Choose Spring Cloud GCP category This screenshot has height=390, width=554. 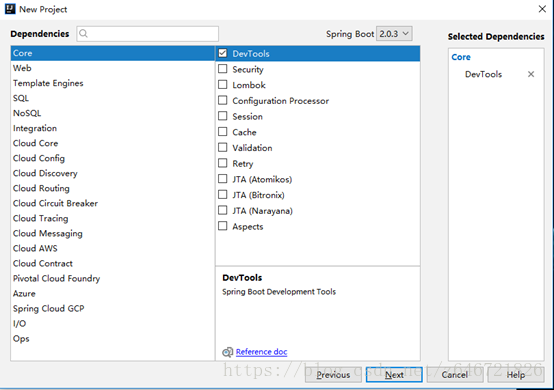pos(113,308)
